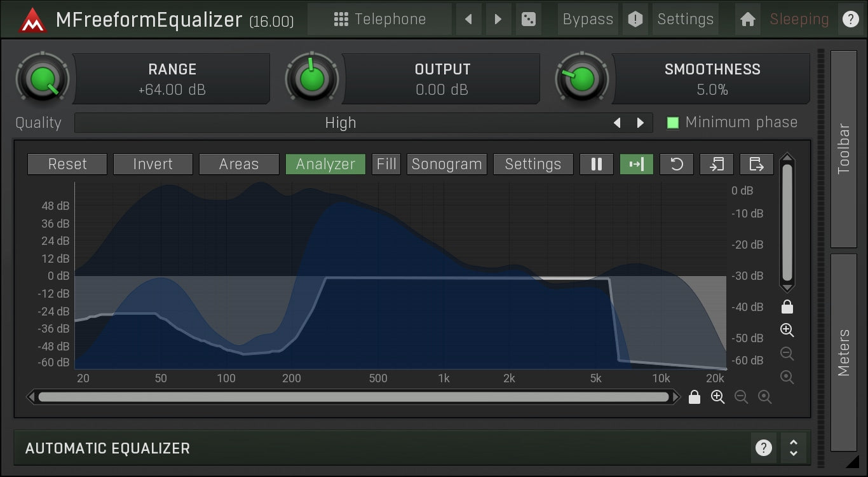Load the previous preset with left arrow
The height and width of the screenshot is (477, 868).
[x=469, y=19]
